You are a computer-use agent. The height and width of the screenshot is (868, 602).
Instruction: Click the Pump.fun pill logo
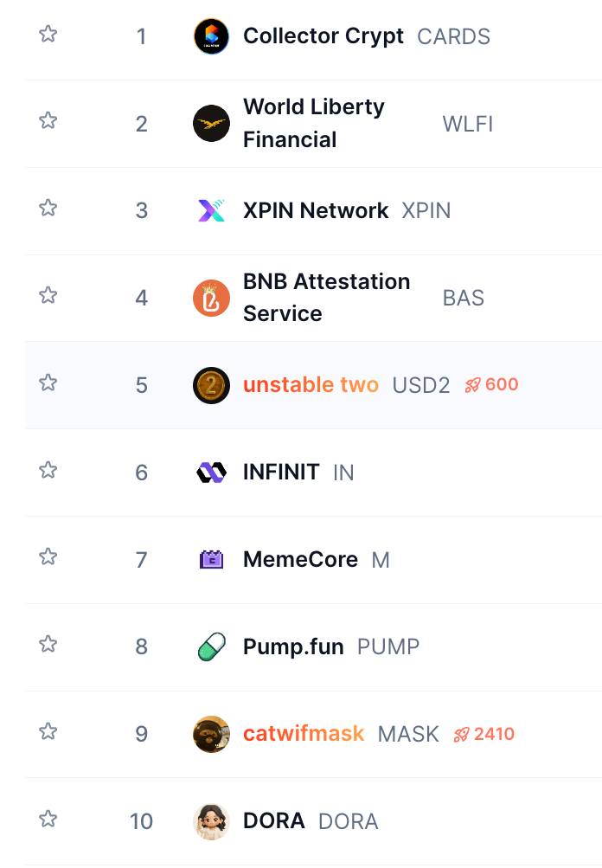(211, 646)
